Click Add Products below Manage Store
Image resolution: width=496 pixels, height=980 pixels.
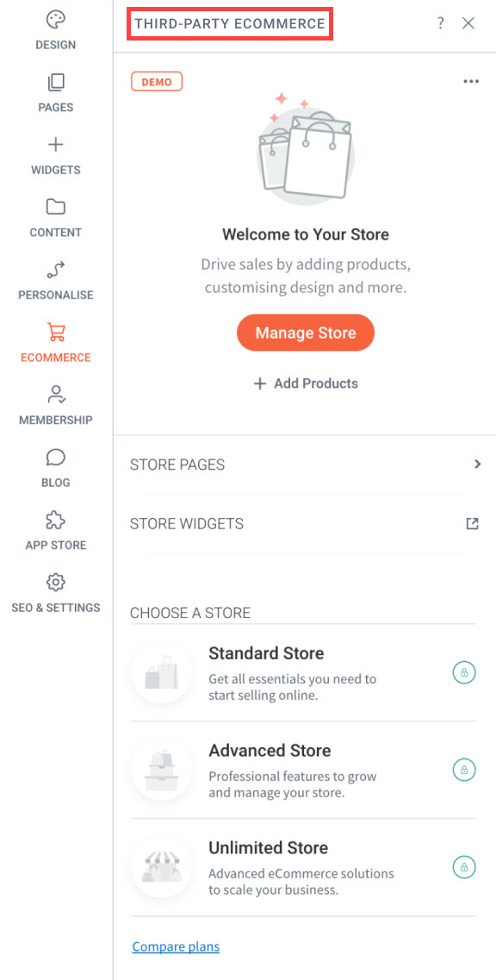(x=305, y=383)
